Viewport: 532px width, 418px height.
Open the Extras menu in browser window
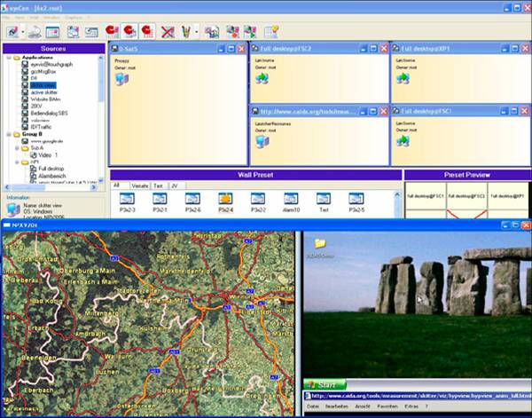pyautogui.click(x=411, y=406)
